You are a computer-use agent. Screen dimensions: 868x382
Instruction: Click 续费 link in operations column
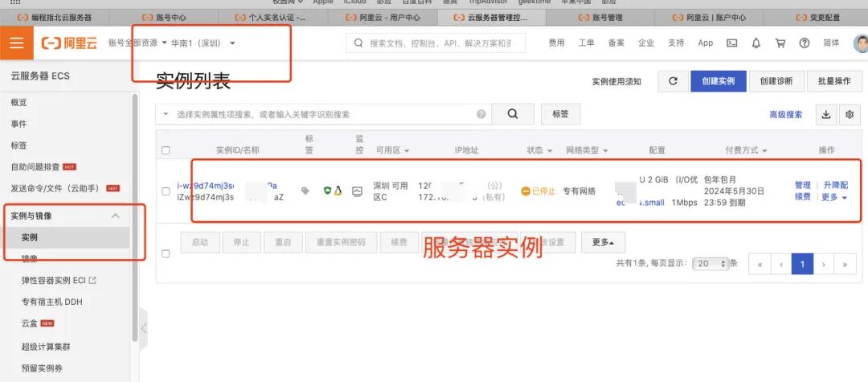(803, 196)
